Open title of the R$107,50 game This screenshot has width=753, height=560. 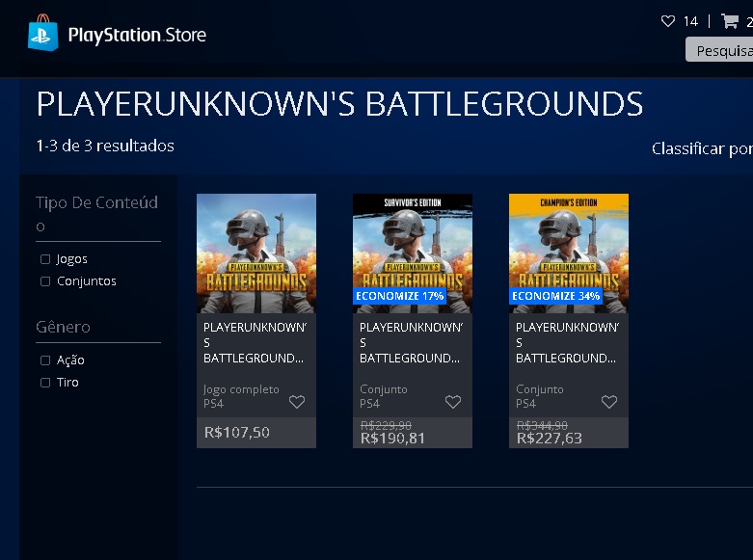pos(255,342)
